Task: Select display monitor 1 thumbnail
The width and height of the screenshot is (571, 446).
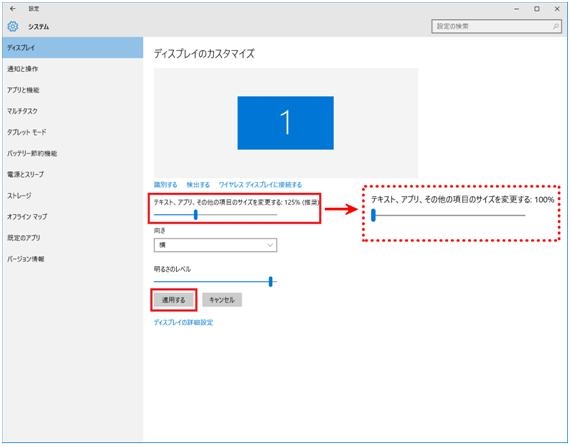Action: click(x=286, y=123)
